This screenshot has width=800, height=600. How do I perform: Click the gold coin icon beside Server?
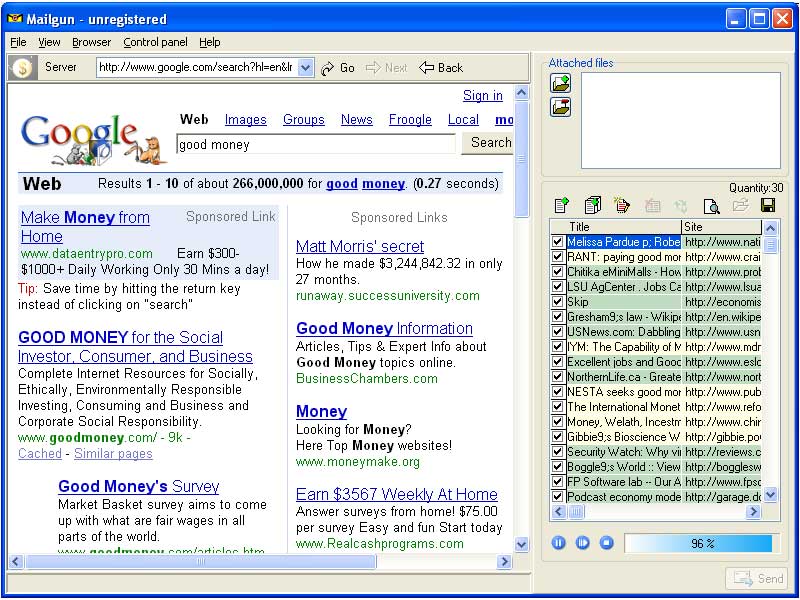point(22,67)
